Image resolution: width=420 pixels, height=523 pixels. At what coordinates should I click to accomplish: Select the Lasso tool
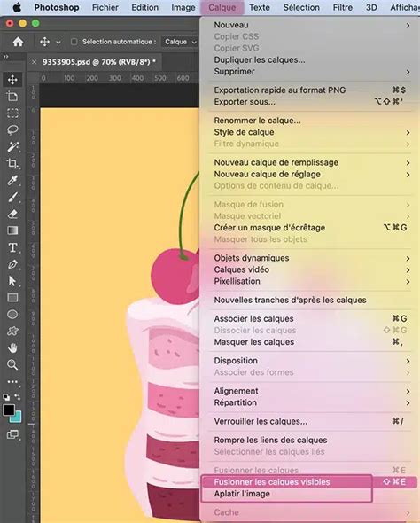tap(12, 129)
